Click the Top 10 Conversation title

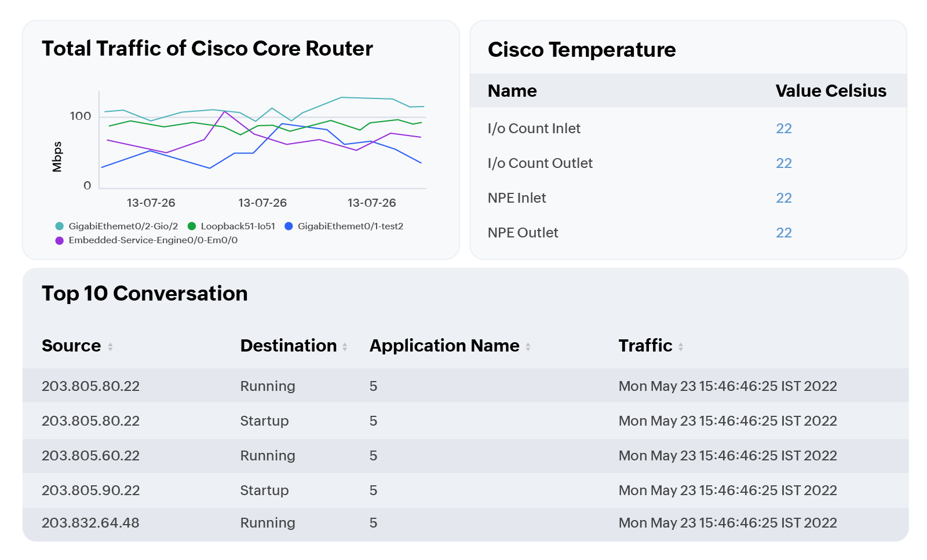[145, 294]
